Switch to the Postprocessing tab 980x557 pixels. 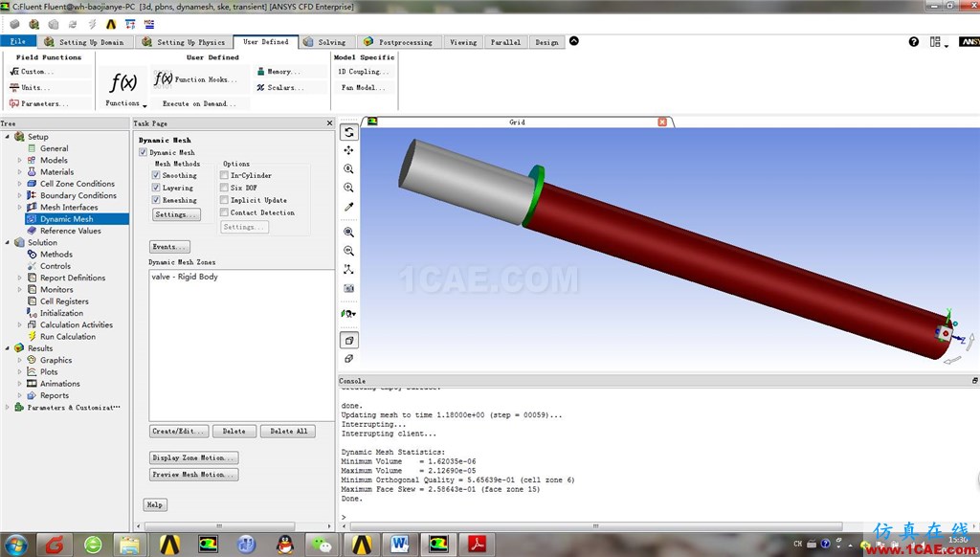tap(399, 42)
